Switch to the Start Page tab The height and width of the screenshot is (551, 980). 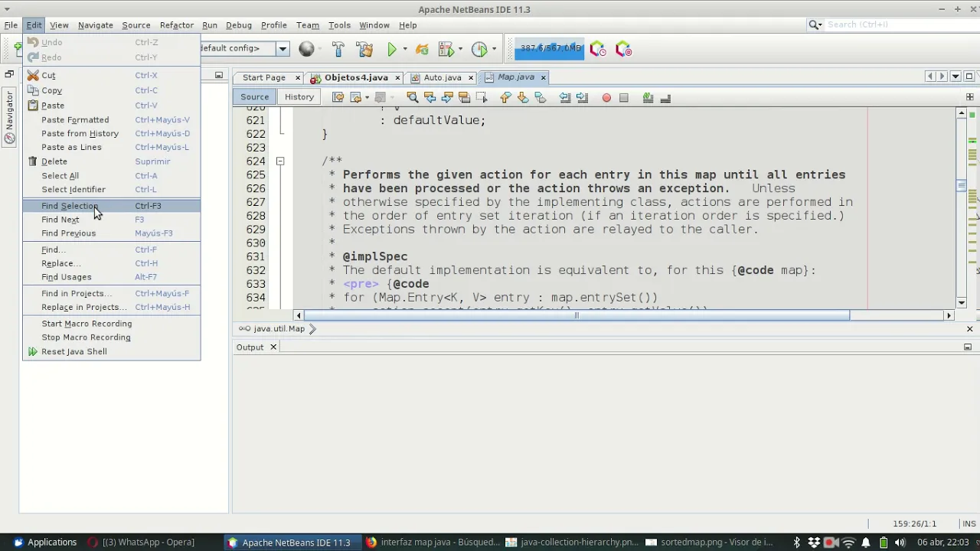click(264, 77)
